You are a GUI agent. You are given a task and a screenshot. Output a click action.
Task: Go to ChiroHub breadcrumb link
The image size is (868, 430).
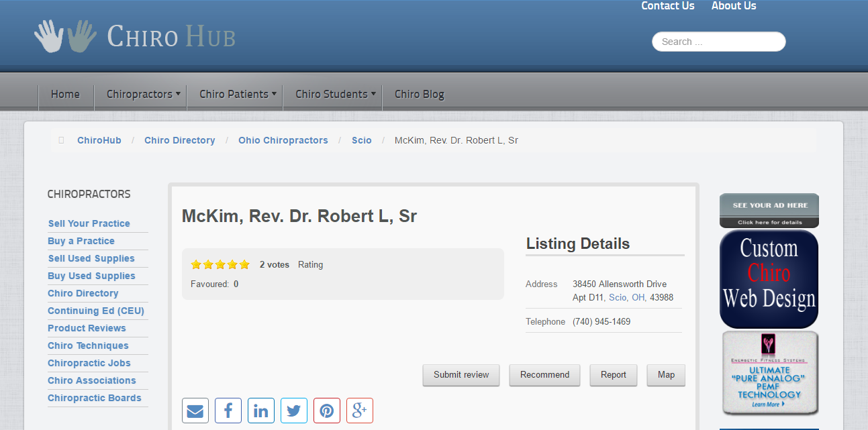click(99, 140)
